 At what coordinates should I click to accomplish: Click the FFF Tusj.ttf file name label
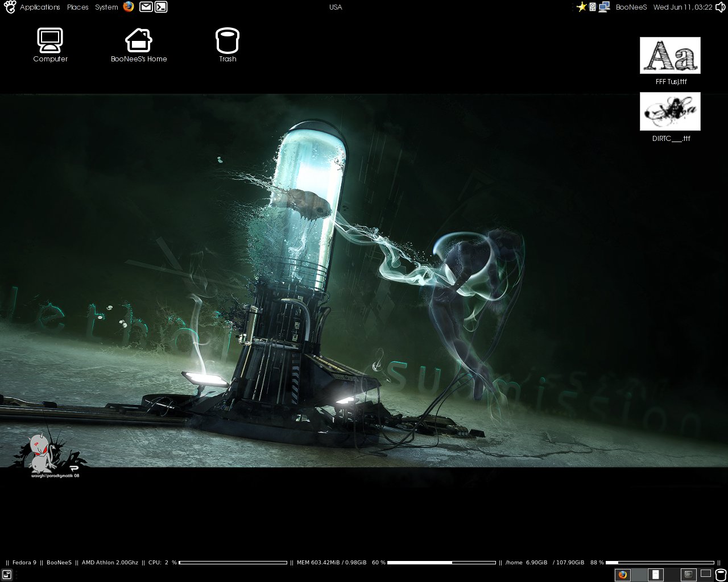[671, 82]
